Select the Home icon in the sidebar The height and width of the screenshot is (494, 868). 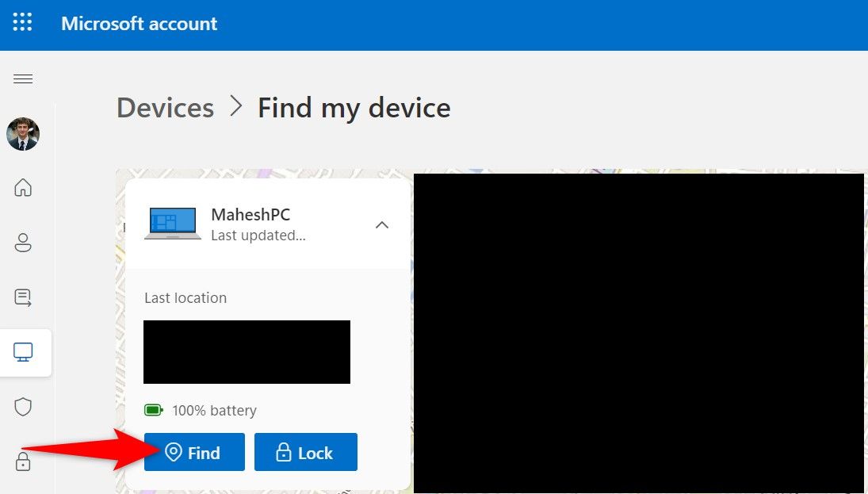pyautogui.click(x=23, y=188)
